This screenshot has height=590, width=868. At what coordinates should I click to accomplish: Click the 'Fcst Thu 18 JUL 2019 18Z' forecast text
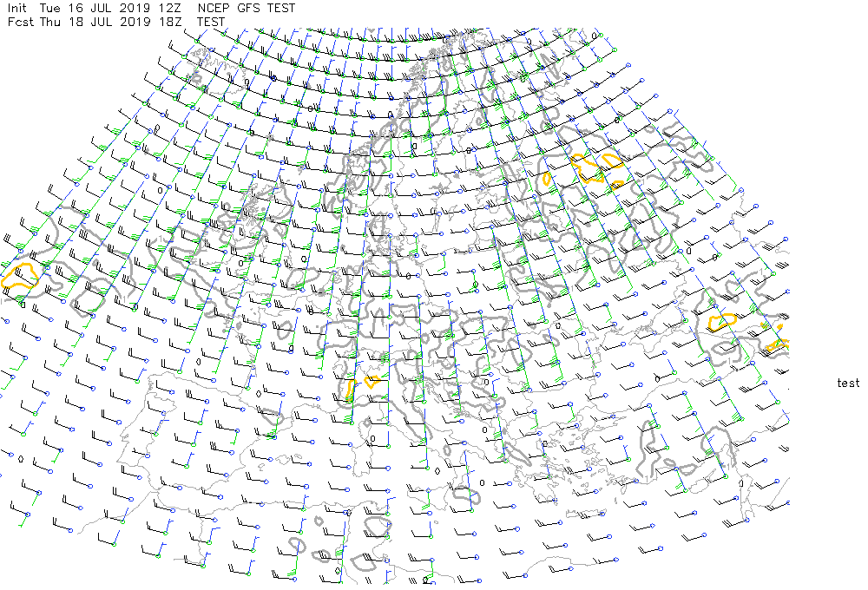(x=94, y=23)
